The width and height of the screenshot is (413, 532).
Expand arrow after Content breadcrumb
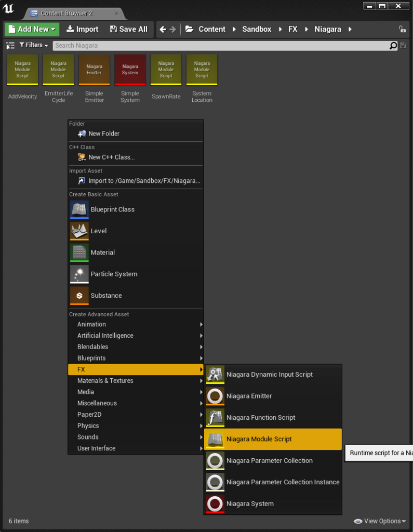click(234, 29)
